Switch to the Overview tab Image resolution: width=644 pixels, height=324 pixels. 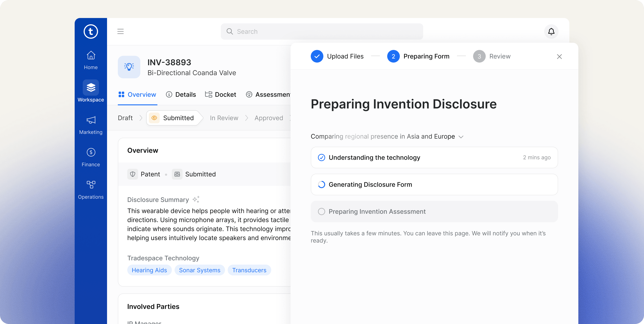tap(137, 94)
